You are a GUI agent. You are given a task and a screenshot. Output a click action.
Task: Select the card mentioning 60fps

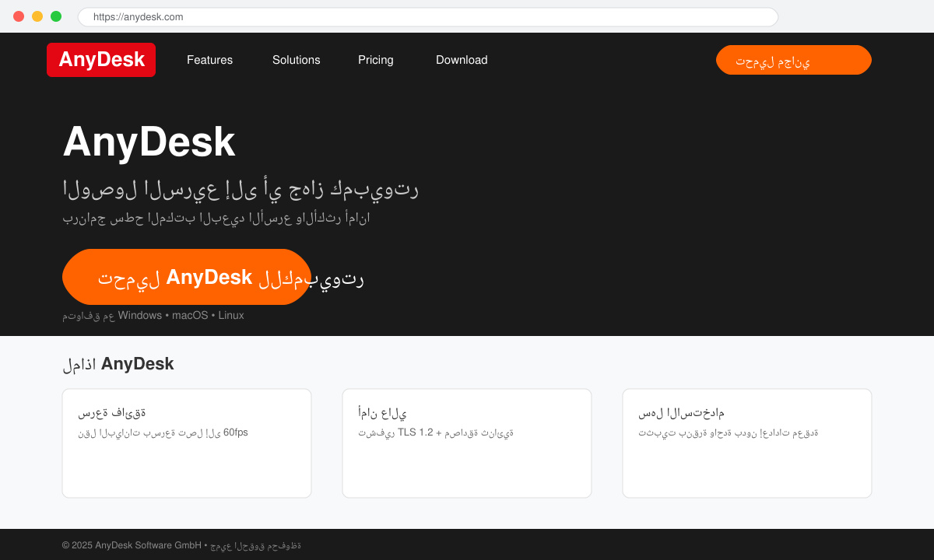tap(187, 443)
